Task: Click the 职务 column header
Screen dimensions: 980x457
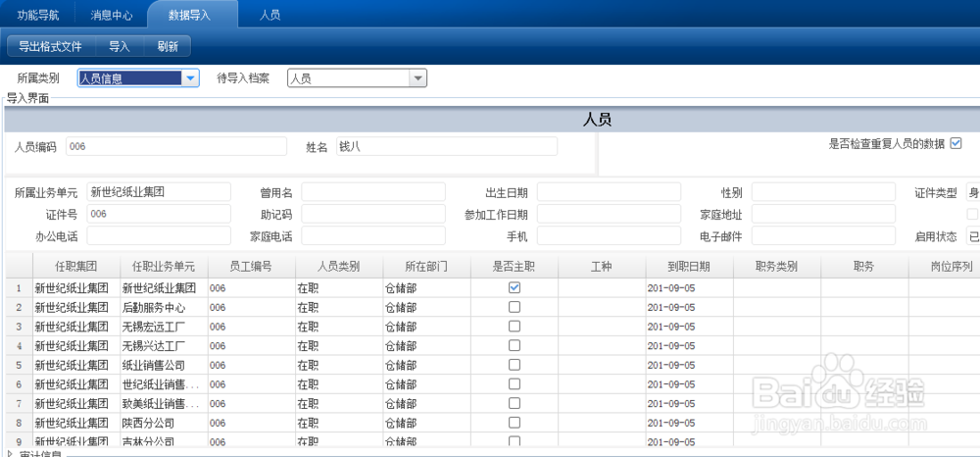Action: 863,267
